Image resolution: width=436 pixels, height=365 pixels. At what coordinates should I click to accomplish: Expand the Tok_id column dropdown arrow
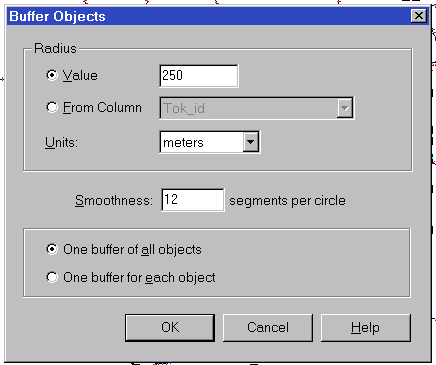345,108
